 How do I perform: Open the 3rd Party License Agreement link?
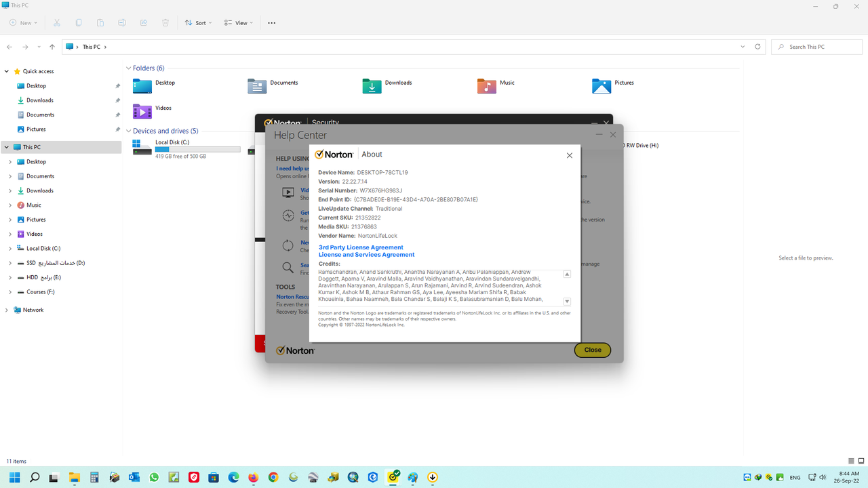[x=361, y=247]
